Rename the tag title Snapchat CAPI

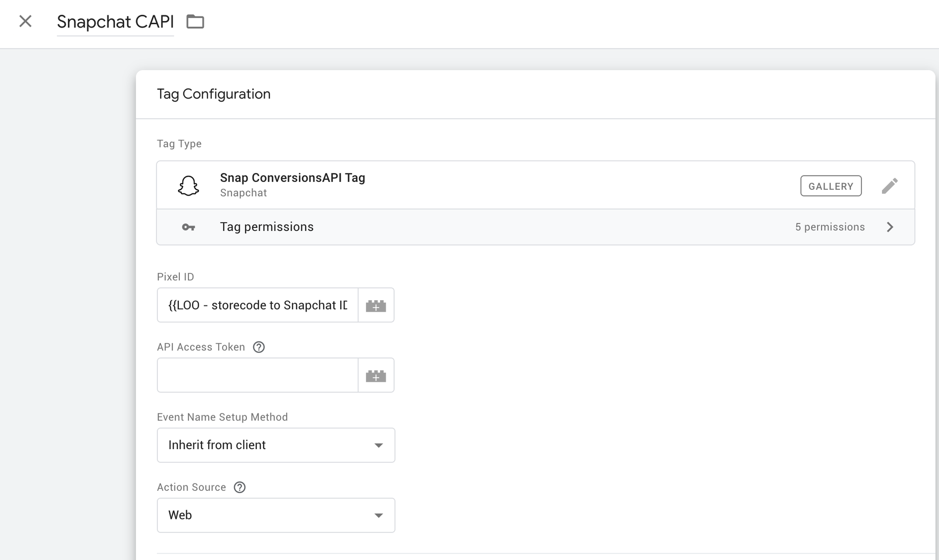click(x=115, y=22)
